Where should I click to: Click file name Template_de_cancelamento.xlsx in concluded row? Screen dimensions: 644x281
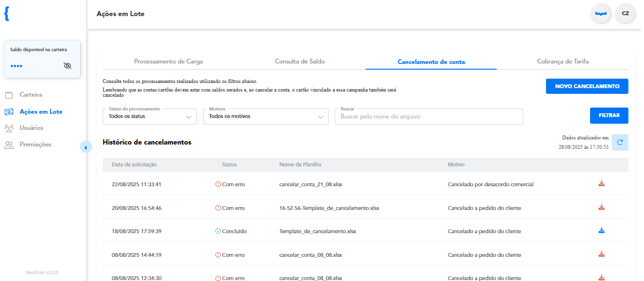tap(318, 231)
